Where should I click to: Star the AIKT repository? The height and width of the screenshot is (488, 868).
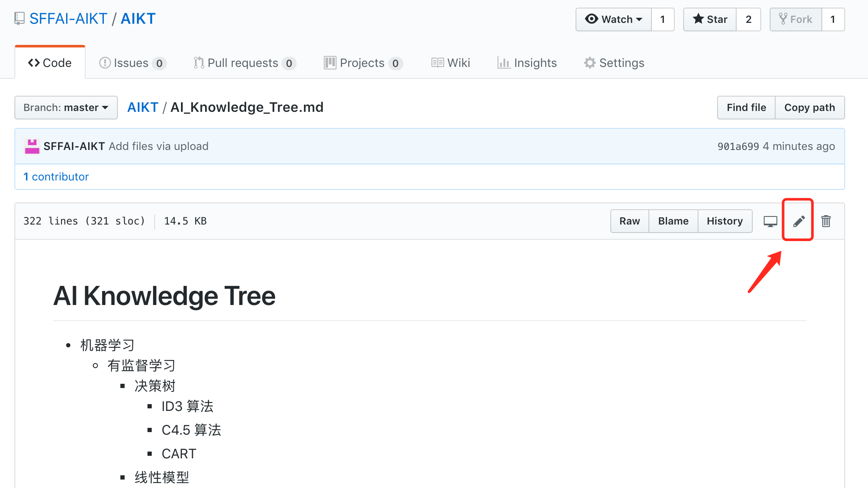point(710,19)
